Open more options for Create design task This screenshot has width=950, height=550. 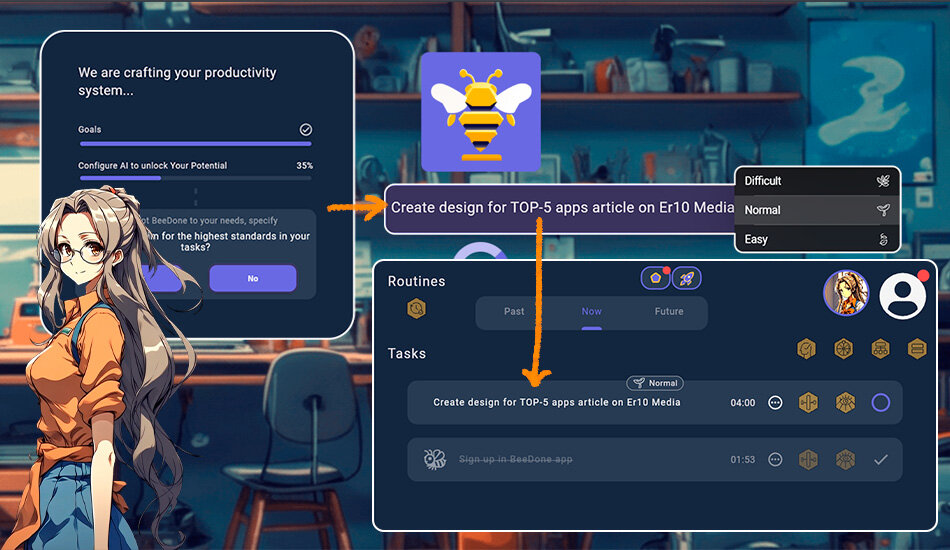tap(775, 403)
